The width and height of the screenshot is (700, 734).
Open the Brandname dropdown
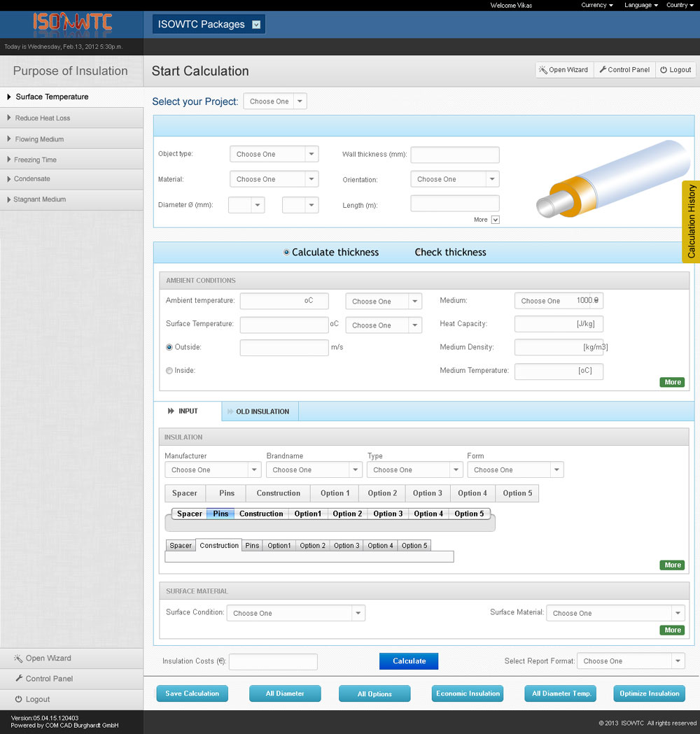[x=314, y=470]
